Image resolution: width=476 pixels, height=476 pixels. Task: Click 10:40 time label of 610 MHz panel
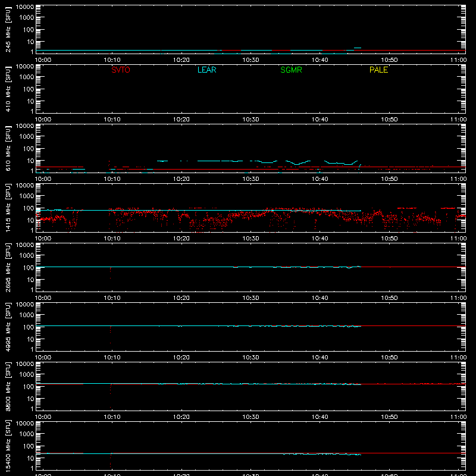coord(320,179)
